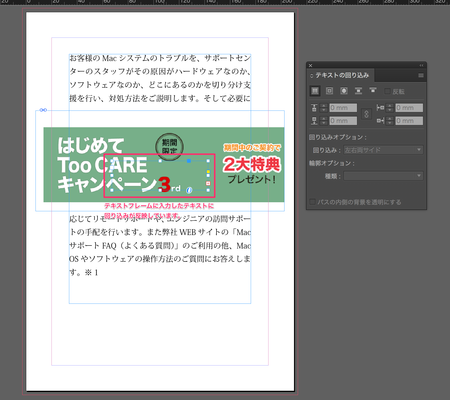Click the 期間限定 circle badge
The width and height of the screenshot is (450, 400).
[x=169, y=147]
